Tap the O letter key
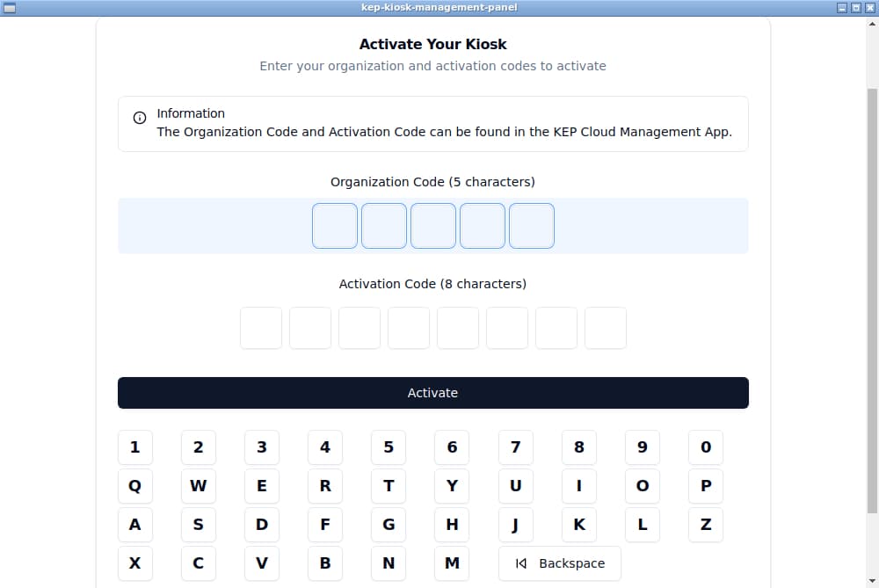 pos(643,486)
